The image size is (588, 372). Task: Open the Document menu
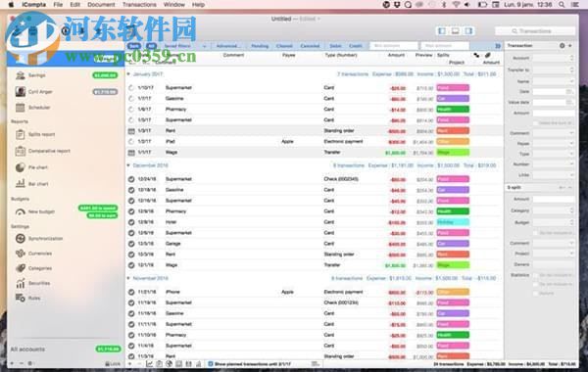(x=101, y=5)
